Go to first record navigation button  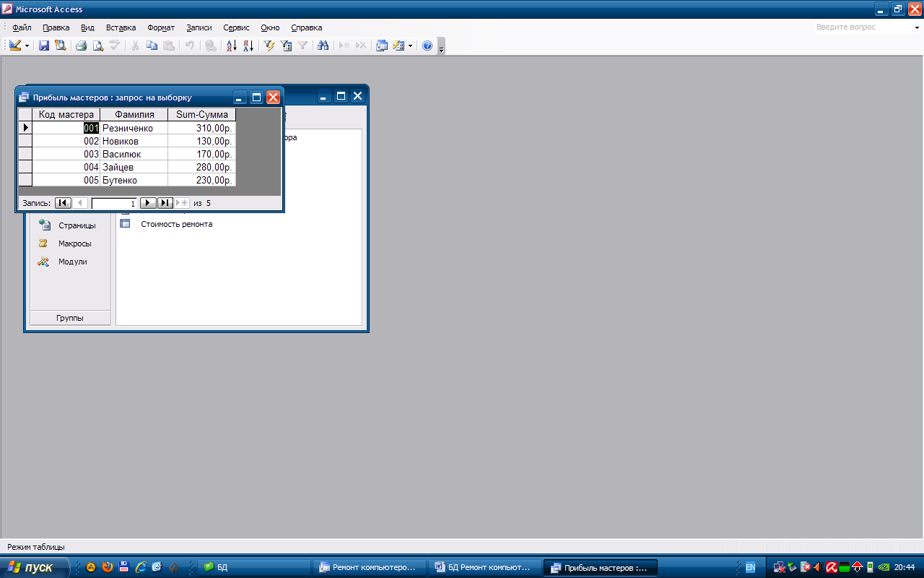[x=63, y=204]
